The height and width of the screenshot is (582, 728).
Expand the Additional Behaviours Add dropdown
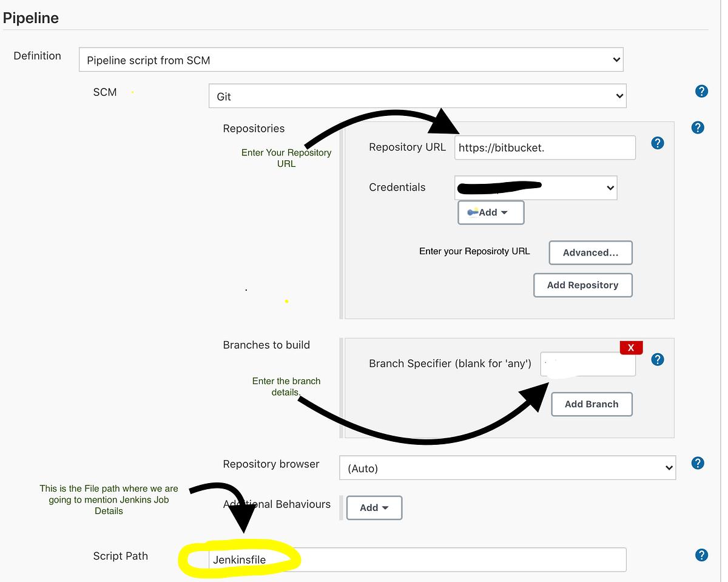point(374,507)
